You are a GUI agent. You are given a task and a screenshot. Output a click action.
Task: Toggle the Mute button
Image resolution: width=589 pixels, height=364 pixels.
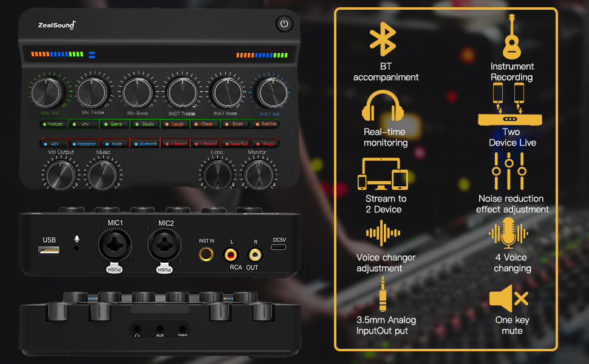click(x=115, y=143)
